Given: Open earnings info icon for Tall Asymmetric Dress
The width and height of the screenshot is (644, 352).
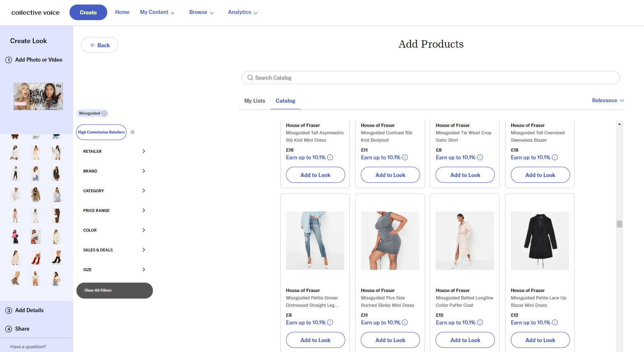Looking at the screenshot, I should (x=330, y=157).
